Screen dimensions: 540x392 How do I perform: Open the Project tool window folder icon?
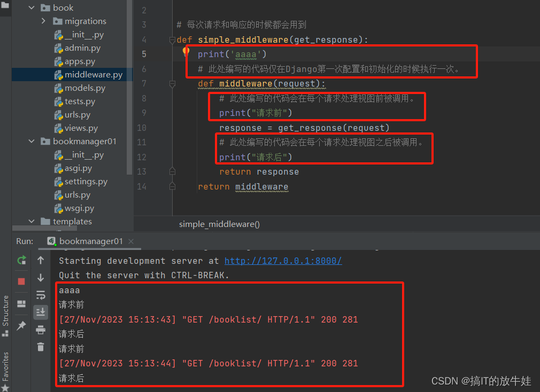(5, 5)
